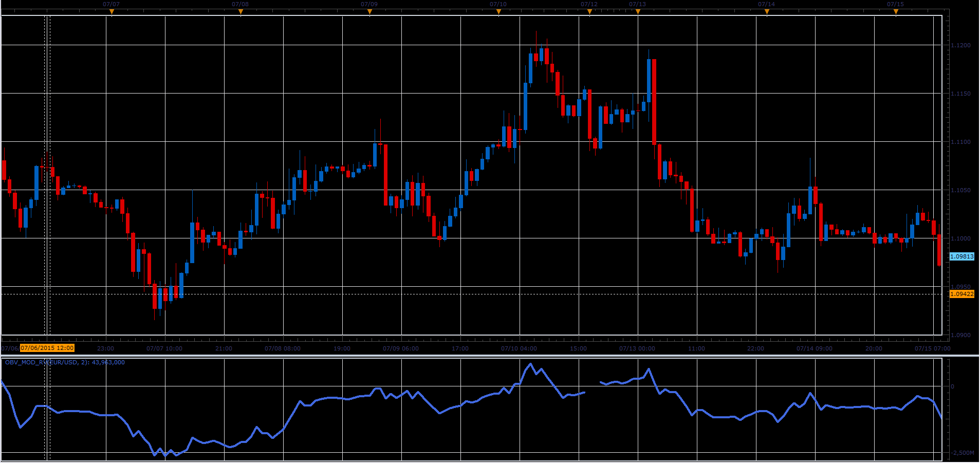This screenshot has height=463, width=980.
Task: Click the orange day marker under 07/08
Action: [x=241, y=12]
